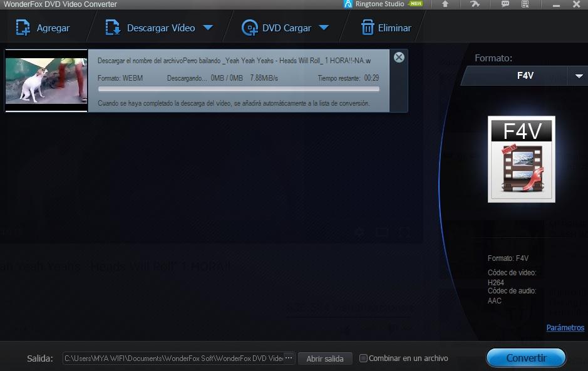Expand the F4V format dropdown arrow
The height and width of the screenshot is (371, 588).
tap(577, 76)
